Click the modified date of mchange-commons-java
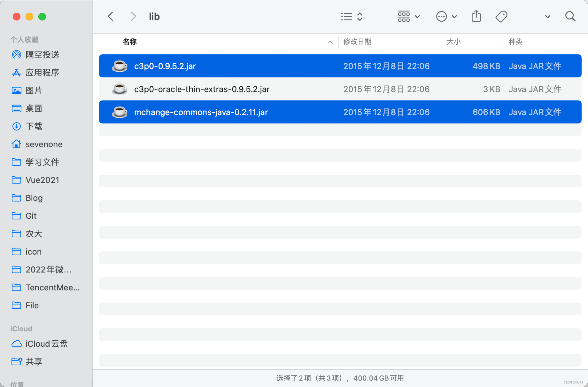Screen dimensions: 588x387 coord(386,112)
